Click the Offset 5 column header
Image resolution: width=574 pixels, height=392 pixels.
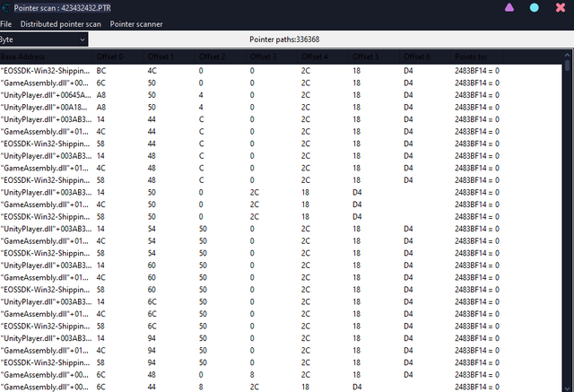tap(375, 57)
